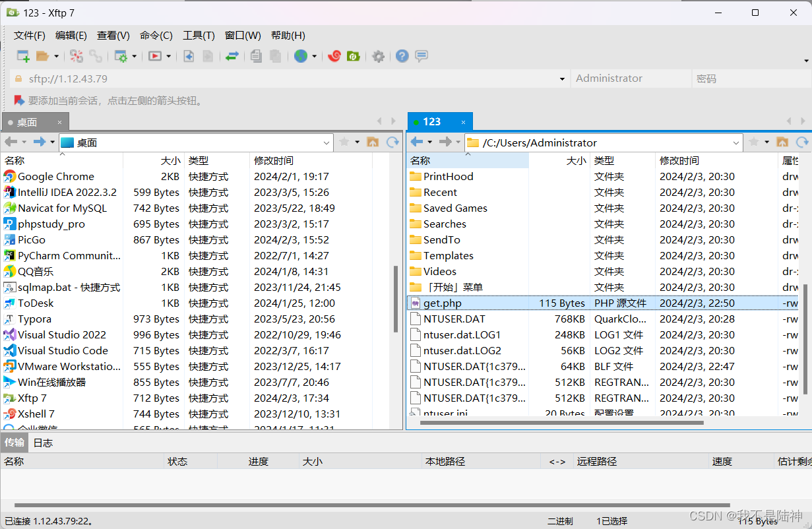This screenshot has height=529, width=812.
Task: Open the globe browser icon's dropdown arrow
Action: (312, 56)
